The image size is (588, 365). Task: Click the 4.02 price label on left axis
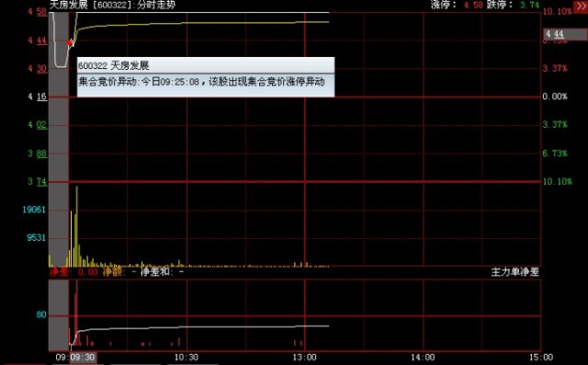37,125
